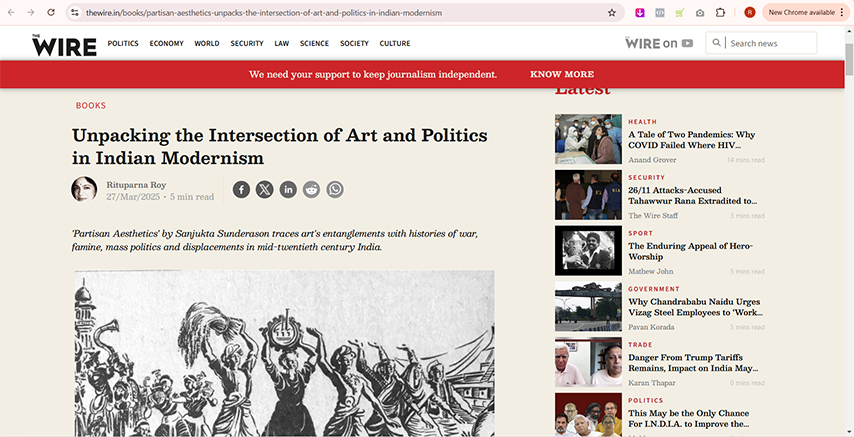The width and height of the screenshot is (854, 437).
Task: Click the green shopping cart extension icon
Action: [x=680, y=13]
